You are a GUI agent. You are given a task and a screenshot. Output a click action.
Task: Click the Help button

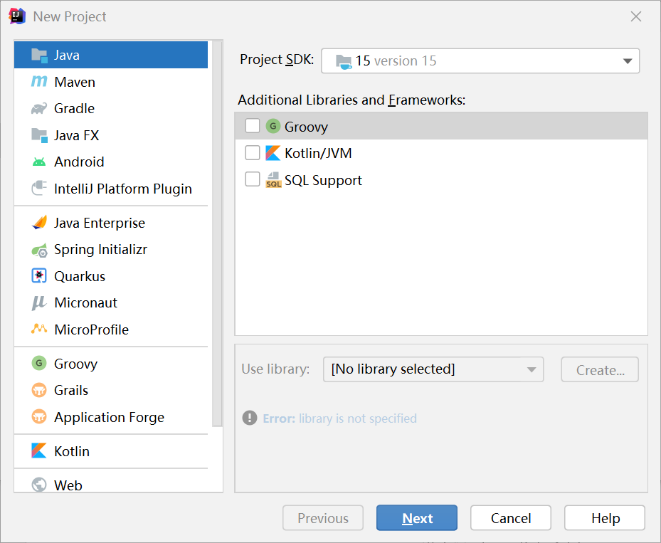click(605, 518)
